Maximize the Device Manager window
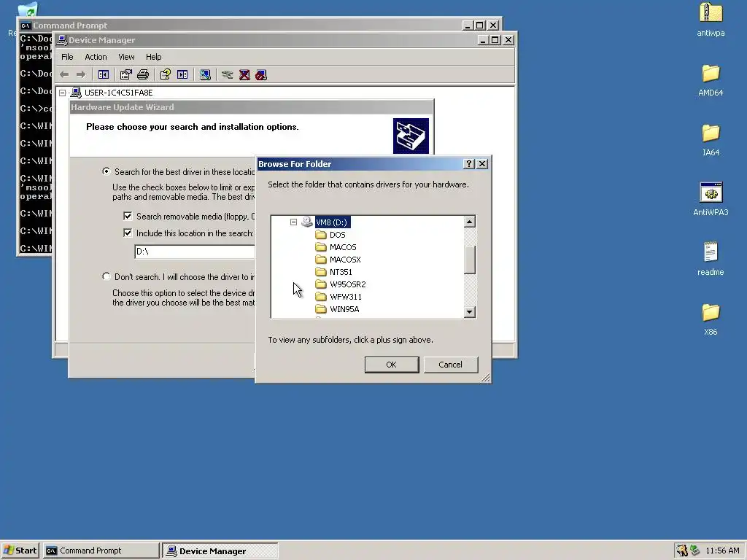 [x=495, y=40]
